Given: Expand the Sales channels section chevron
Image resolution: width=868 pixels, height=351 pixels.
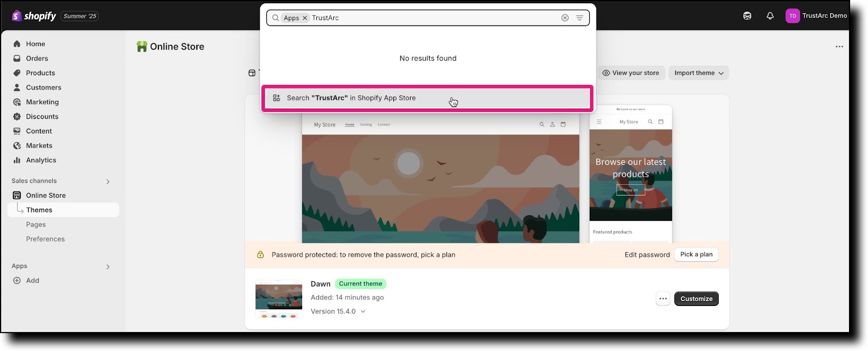Looking at the screenshot, I should pyautogui.click(x=108, y=182).
